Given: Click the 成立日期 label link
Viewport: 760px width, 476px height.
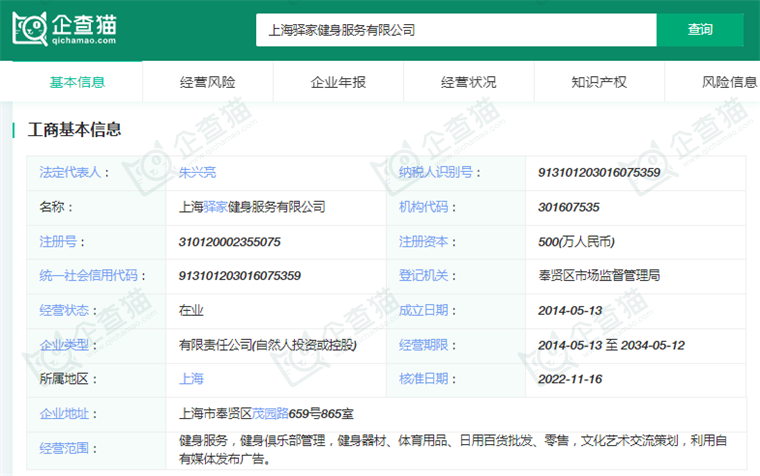Looking at the screenshot, I should pyautogui.click(x=424, y=310).
